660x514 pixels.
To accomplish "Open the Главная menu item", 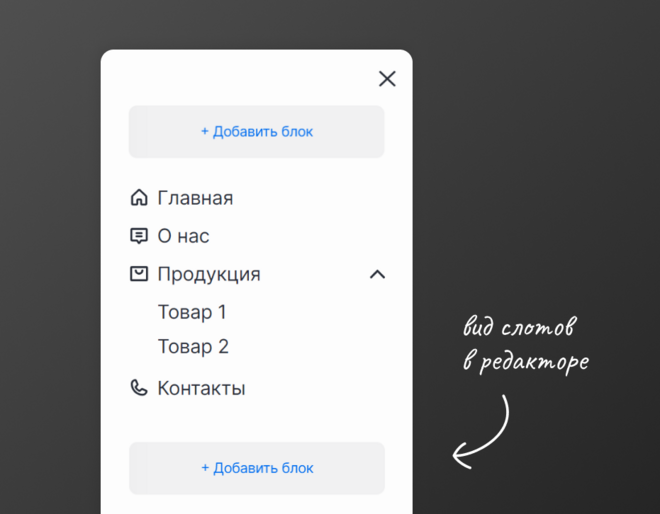I will tap(195, 198).
